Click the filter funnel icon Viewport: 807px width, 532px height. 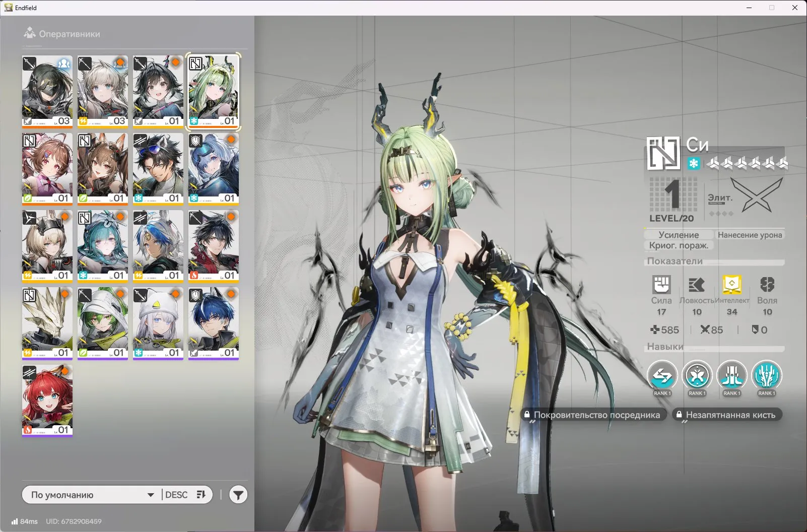tap(238, 495)
